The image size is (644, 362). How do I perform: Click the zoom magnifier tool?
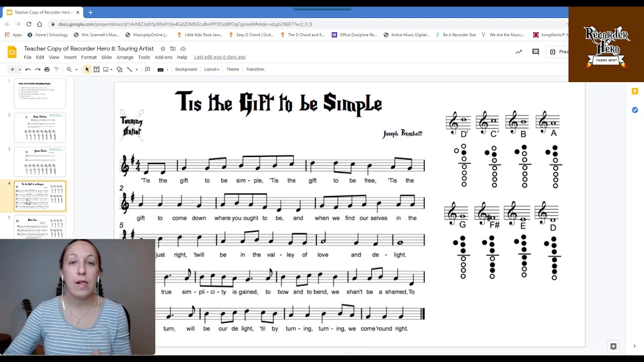tap(69, 69)
